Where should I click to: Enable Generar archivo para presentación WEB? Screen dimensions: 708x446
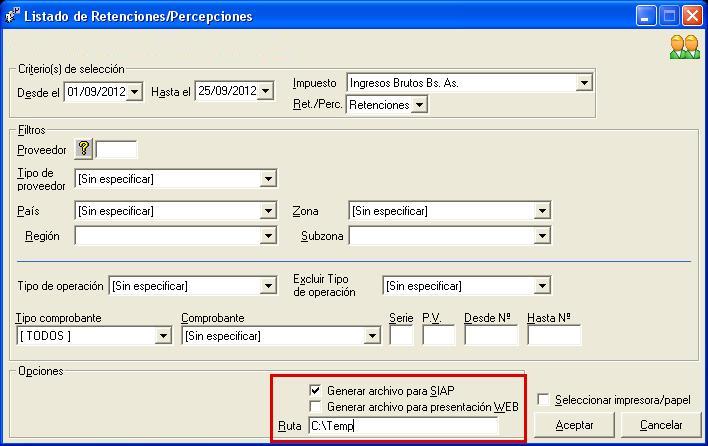pyautogui.click(x=316, y=407)
